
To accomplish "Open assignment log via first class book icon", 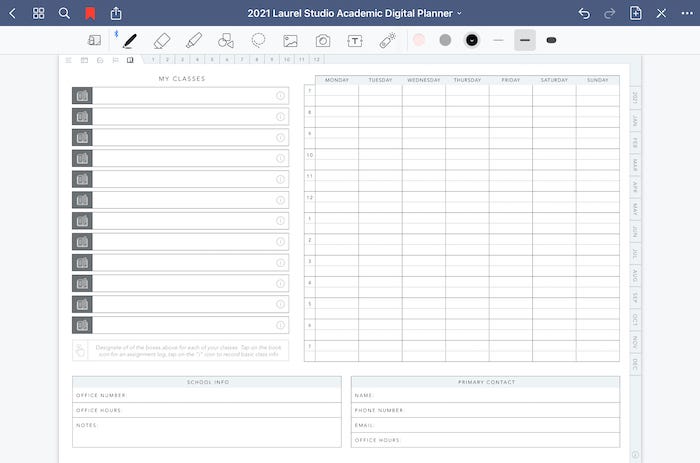I will 82,96.
